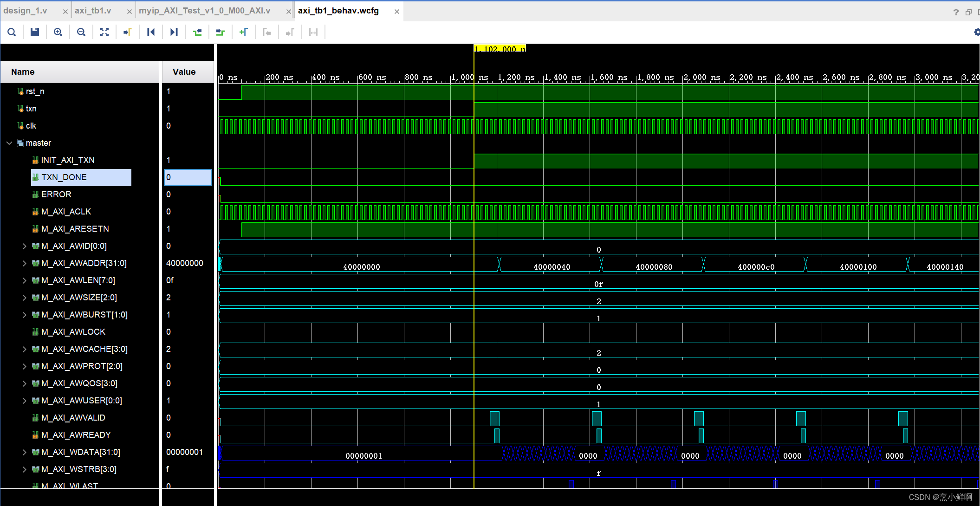
Task: Select the rst_n signal
Action: point(35,91)
